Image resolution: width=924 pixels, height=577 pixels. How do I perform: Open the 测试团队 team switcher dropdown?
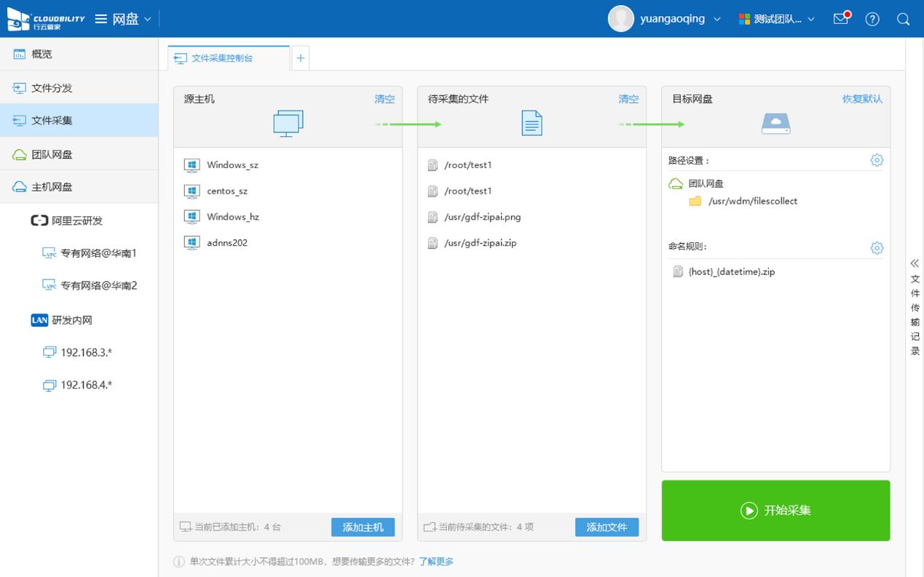click(777, 19)
